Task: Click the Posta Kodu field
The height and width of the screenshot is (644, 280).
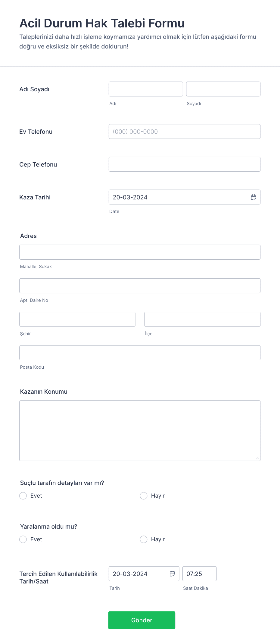Action: point(140,353)
